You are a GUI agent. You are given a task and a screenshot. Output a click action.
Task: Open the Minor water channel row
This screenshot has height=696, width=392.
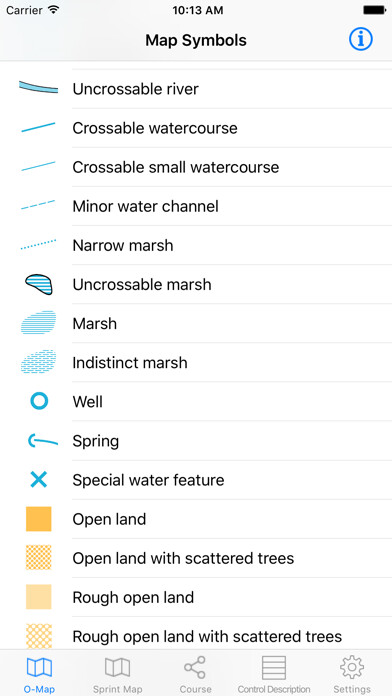(196, 206)
